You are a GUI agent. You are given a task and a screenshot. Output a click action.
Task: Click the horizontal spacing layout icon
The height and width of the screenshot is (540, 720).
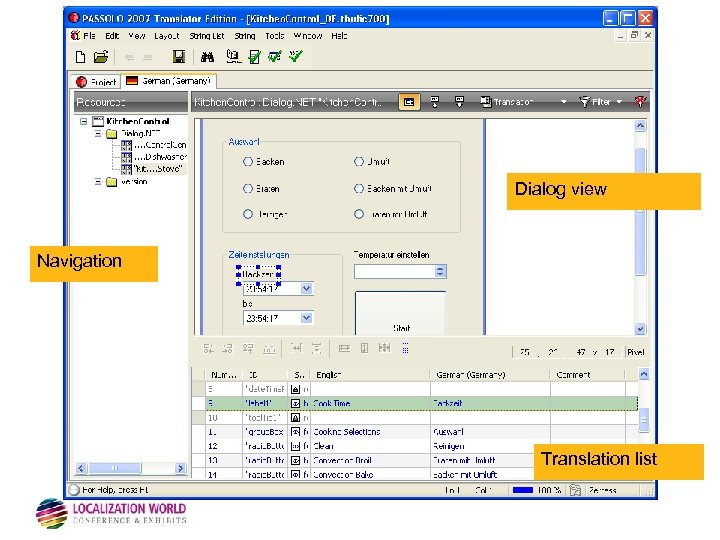pyautogui.click(x=297, y=349)
